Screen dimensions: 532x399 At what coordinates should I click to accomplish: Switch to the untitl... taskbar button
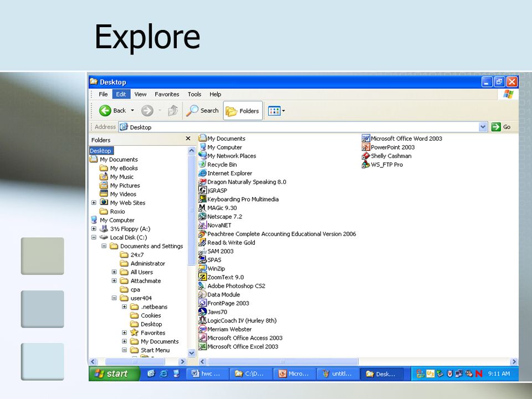coord(338,374)
